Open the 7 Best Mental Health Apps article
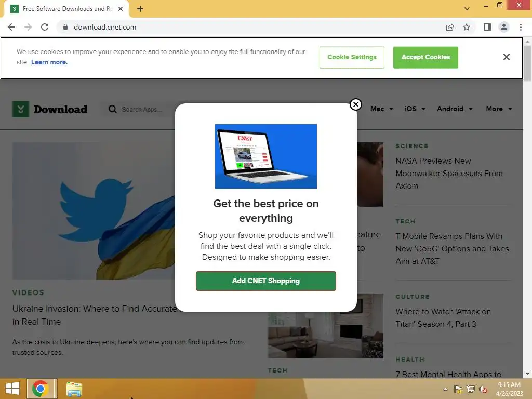Image resolution: width=532 pixels, height=399 pixels. tap(448, 374)
